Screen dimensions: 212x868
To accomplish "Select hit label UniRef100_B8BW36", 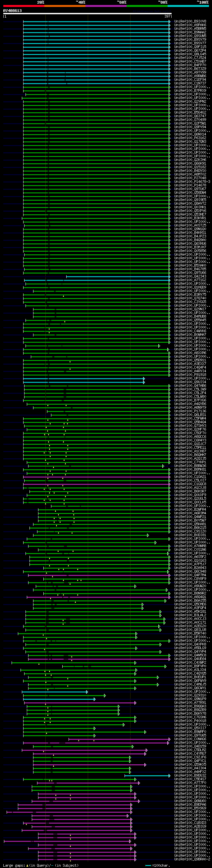I will click(190, 466).
